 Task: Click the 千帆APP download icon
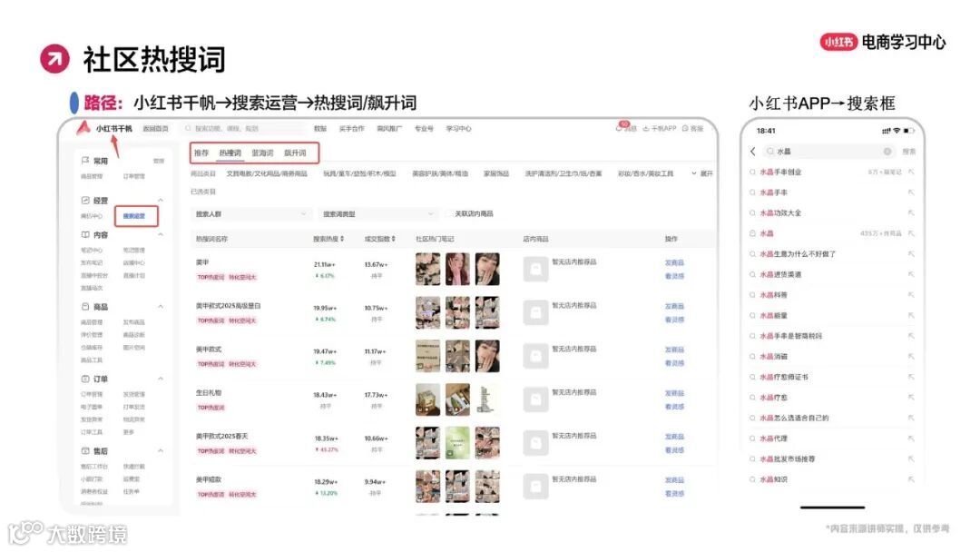646,128
